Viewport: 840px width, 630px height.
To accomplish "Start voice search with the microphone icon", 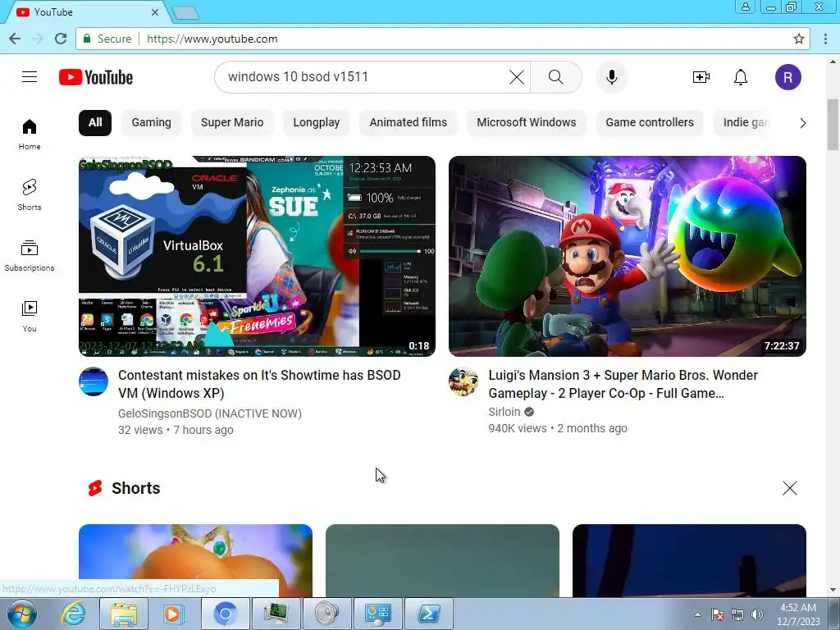I will click(612, 77).
